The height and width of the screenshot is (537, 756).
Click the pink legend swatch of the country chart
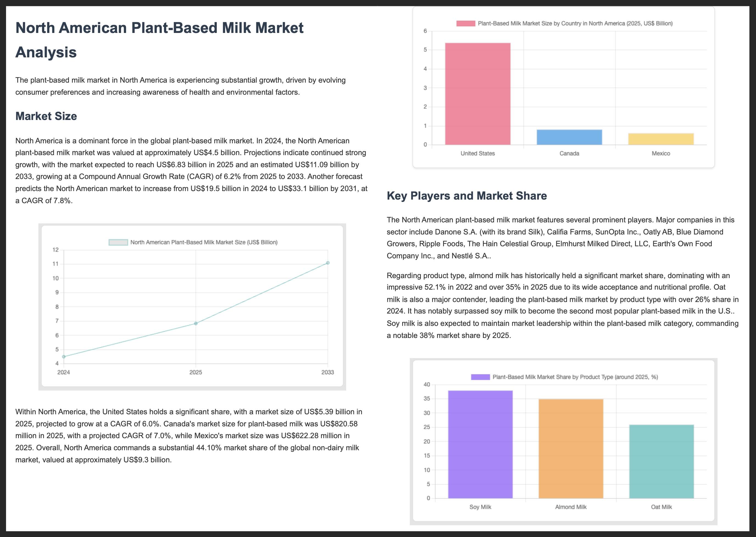pyautogui.click(x=466, y=24)
